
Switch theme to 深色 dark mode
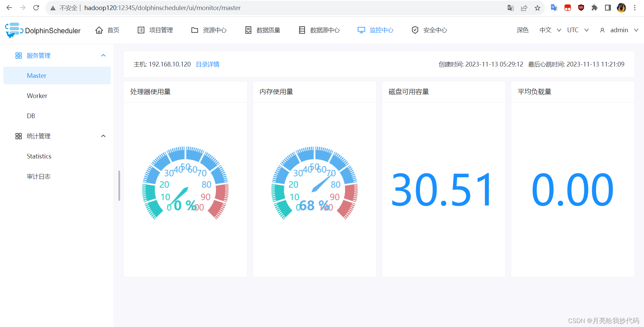click(522, 30)
